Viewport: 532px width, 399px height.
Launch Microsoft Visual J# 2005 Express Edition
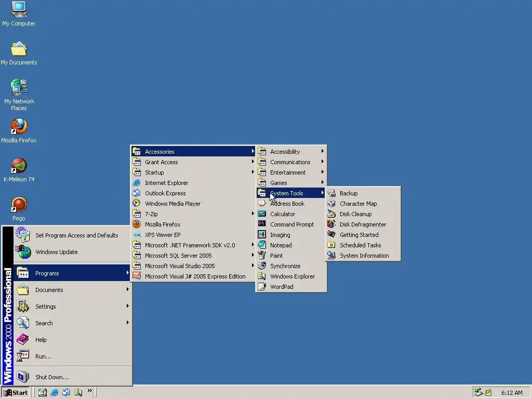coord(193,276)
